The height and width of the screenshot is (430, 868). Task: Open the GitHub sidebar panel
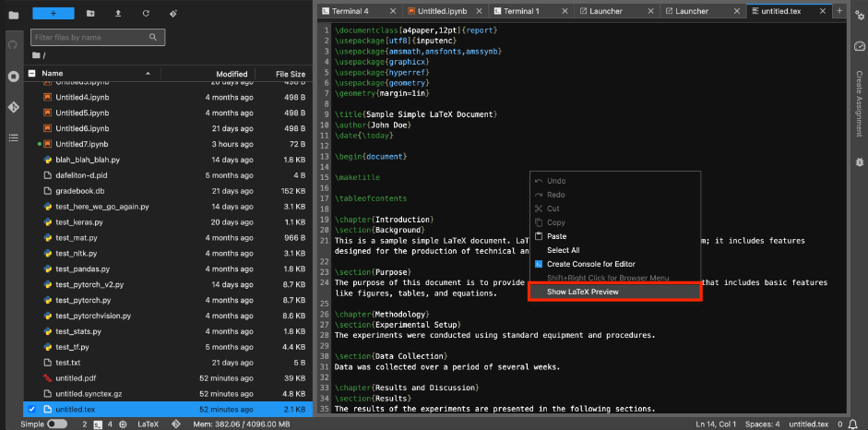[x=13, y=44]
